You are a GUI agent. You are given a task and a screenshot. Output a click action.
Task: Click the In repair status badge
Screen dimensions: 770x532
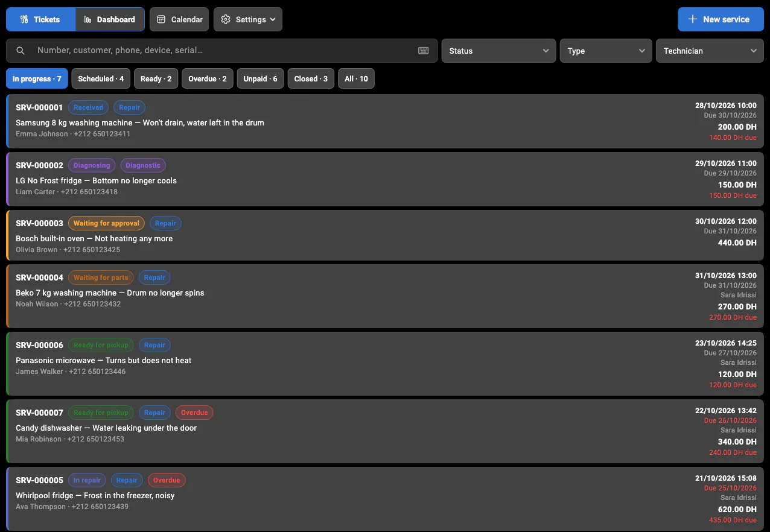click(87, 480)
